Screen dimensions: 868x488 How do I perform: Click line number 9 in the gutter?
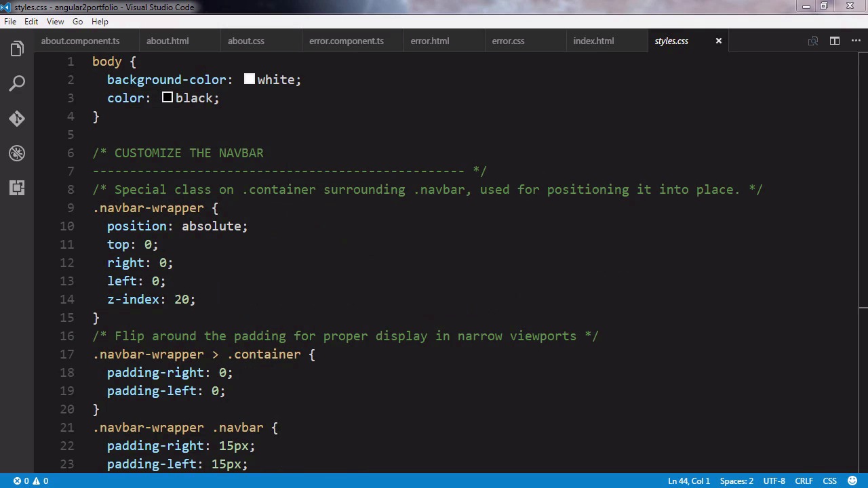(71, 208)
